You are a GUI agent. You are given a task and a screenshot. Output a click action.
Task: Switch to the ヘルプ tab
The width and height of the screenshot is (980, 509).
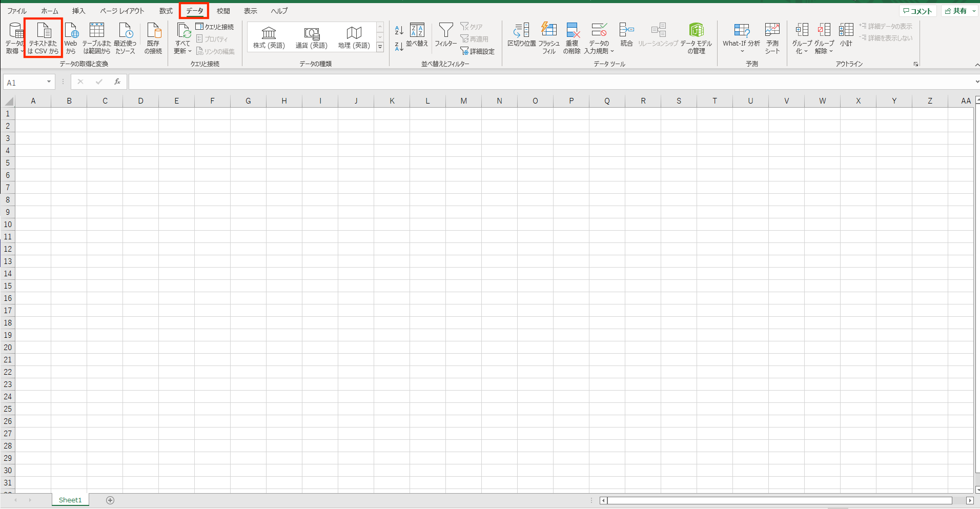click(x=279, y=11)
